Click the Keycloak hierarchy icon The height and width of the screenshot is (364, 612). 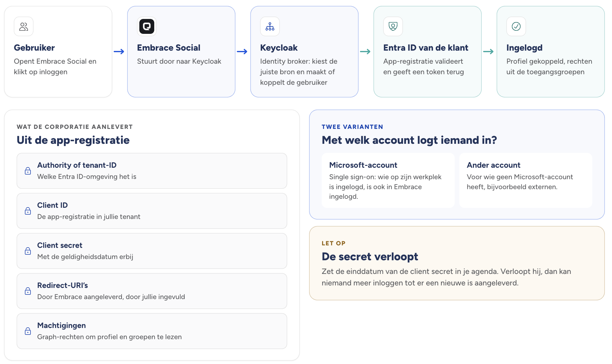pos(270,26)
